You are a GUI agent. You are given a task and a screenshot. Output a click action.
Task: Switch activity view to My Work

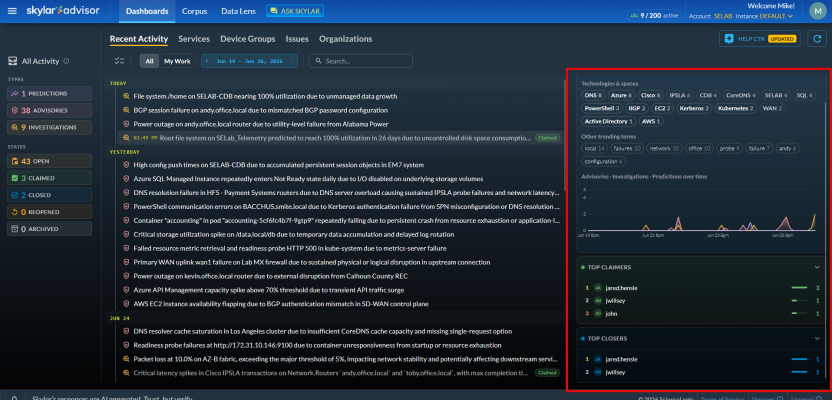coord(177,61)
